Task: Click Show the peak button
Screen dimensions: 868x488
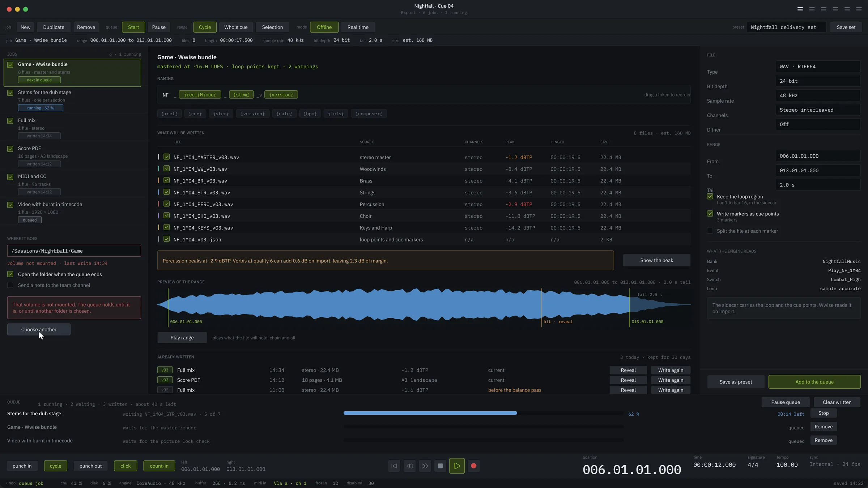Action: 656,260
